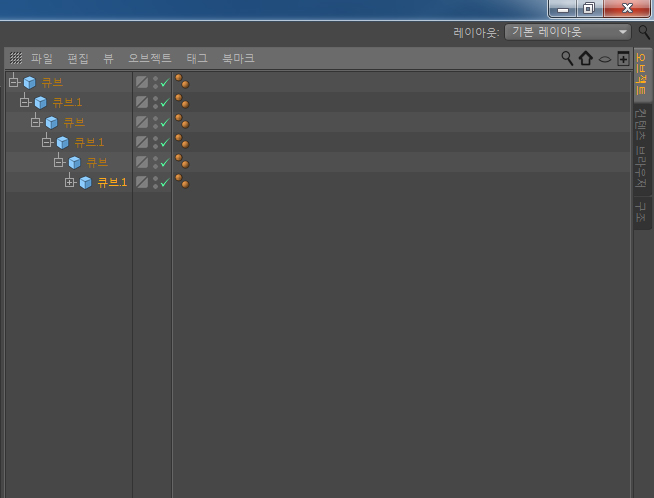Select the root-level 큐브 name
The image size is (654, 498).
52,82
